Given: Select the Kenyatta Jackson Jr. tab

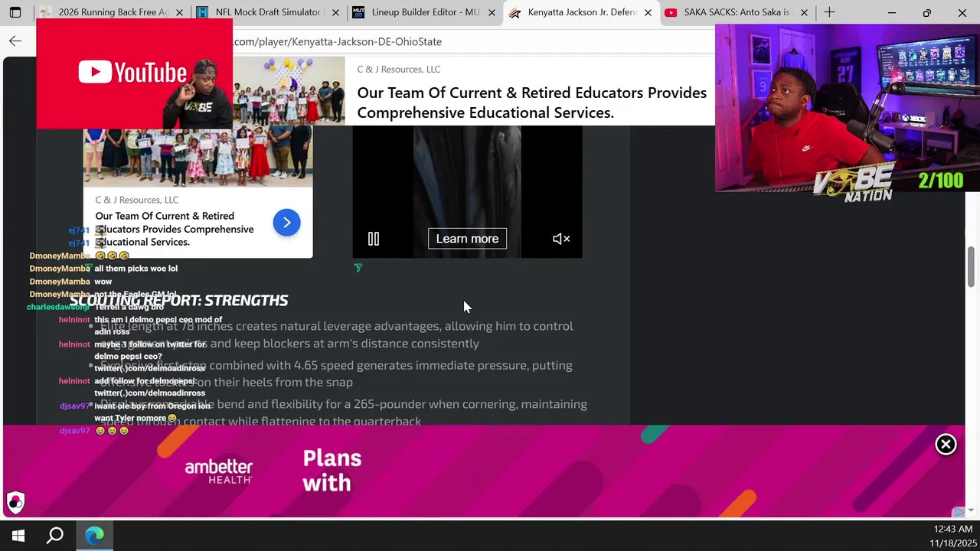Looking at the screenshot, I should pyautogui.click(x=580, y=12).
